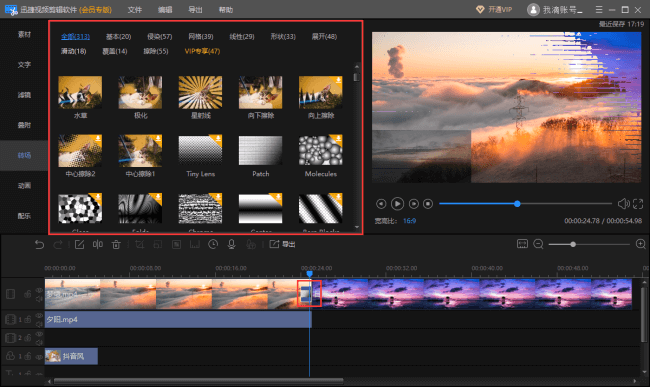Select the crop tool in timeline toolbar
This screenshot has width=650, height=387.
pyautogui.click(x=140, y=244)
